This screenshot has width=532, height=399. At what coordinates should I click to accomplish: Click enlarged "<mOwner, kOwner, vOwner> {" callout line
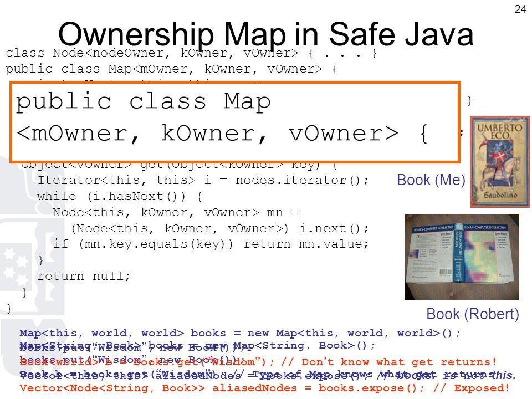point(222,134)
